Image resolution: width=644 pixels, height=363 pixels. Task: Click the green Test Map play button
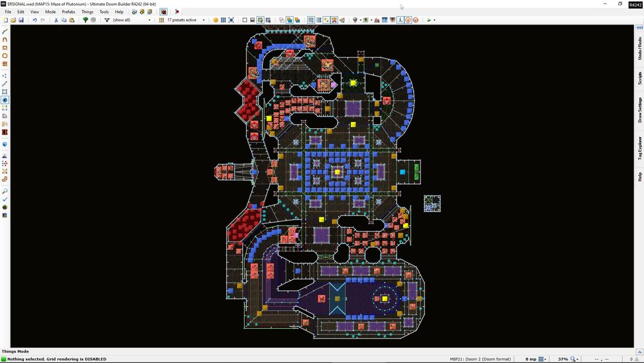pos(429,20)
